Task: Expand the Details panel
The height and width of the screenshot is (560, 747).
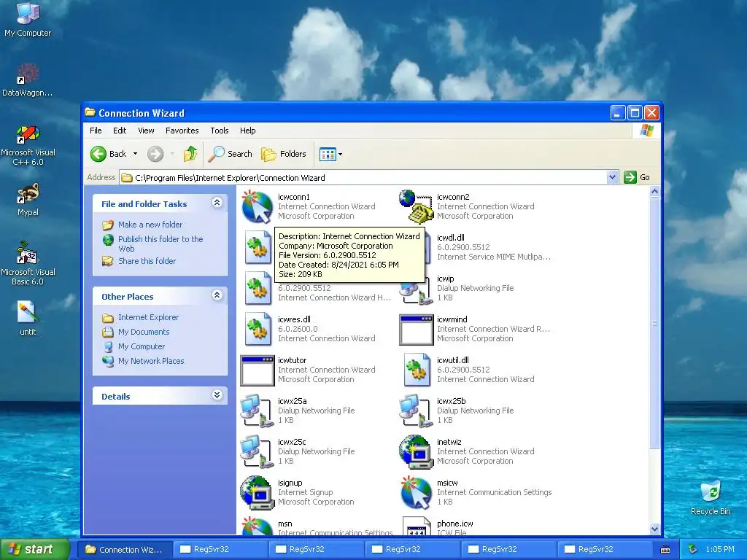Action: pos(217,395)
